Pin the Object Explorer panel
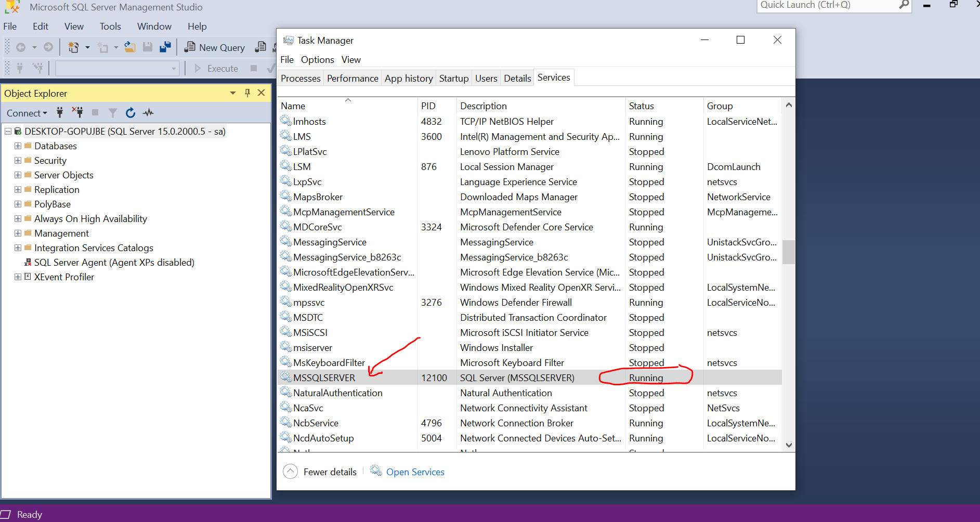Image resolution: width=980 pixels, height=522 pixels. pos(247,93)
